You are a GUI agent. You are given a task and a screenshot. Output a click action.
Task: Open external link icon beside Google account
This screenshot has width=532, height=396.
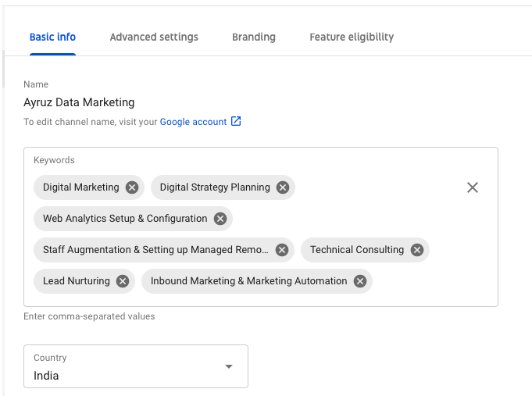click(236, 121)
